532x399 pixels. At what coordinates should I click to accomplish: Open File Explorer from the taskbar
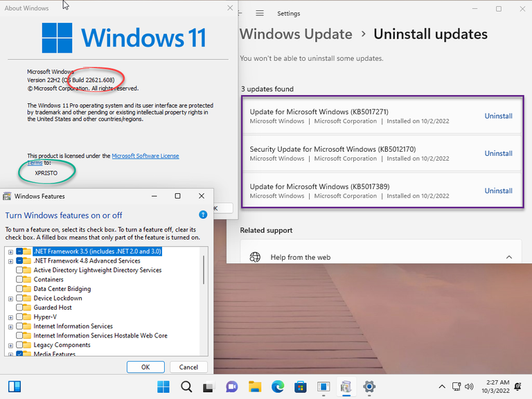(x=255, y=387)
